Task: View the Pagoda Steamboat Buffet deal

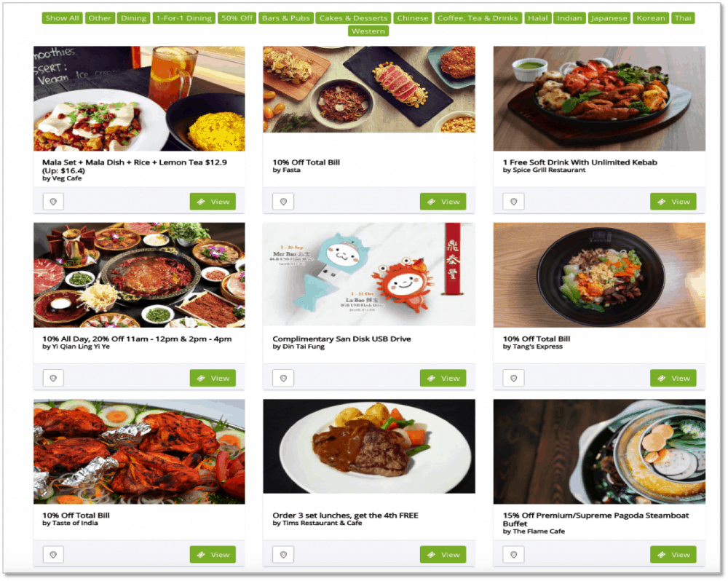Action: click(x=673, y=555)
